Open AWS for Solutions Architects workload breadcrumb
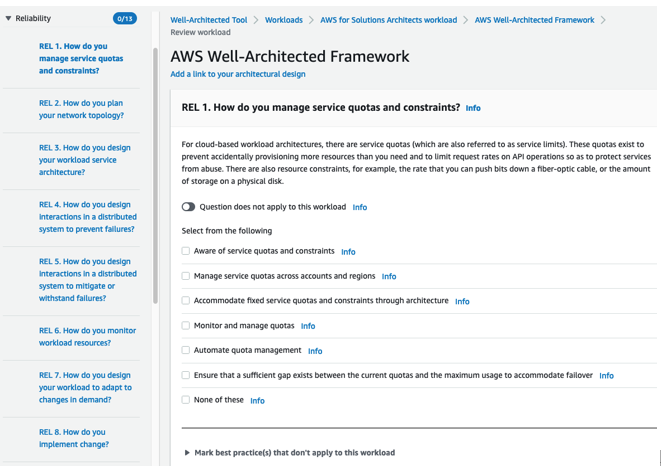The height and width of the screenshot is (467, 661). coord(388,20)
